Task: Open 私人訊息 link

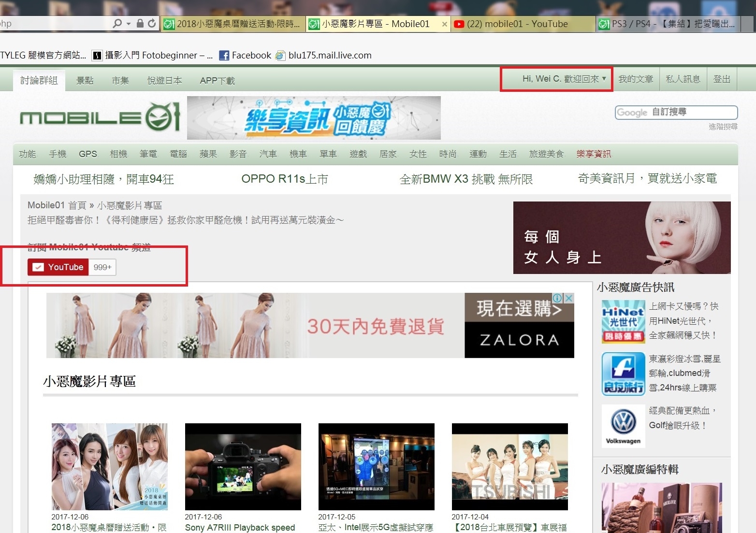Action: (x=683, y=79)
